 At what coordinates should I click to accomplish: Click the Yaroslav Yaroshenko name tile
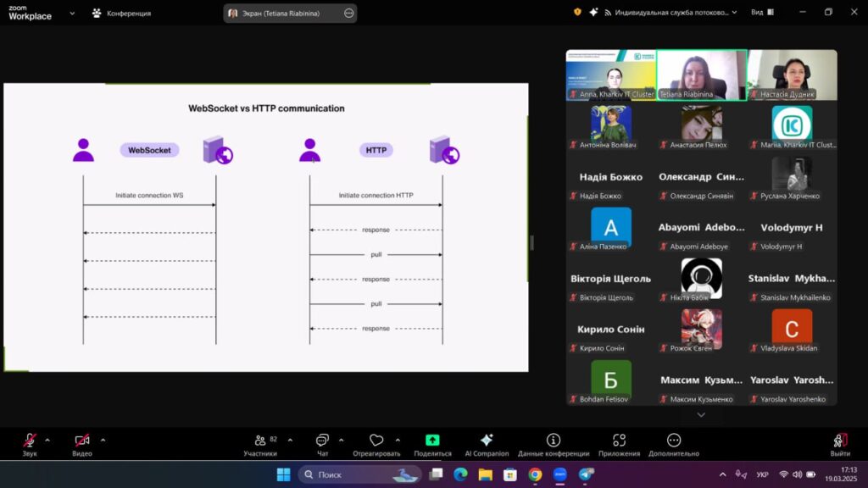(793, 380)
